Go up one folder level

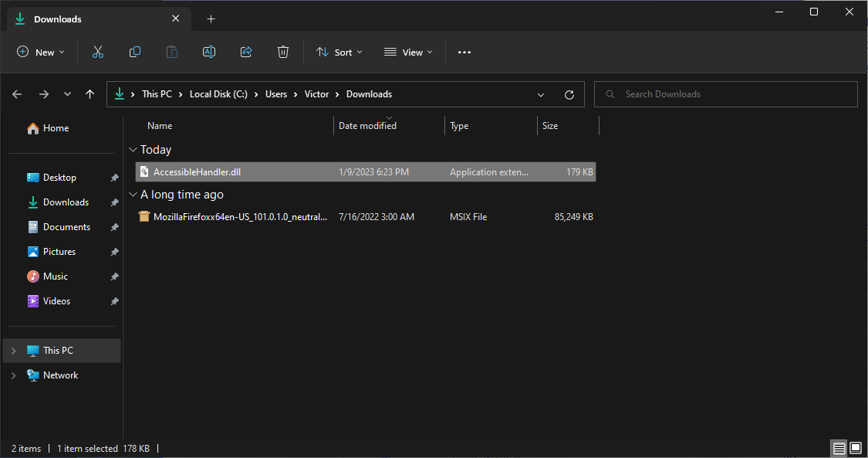[x=90, y=94]
